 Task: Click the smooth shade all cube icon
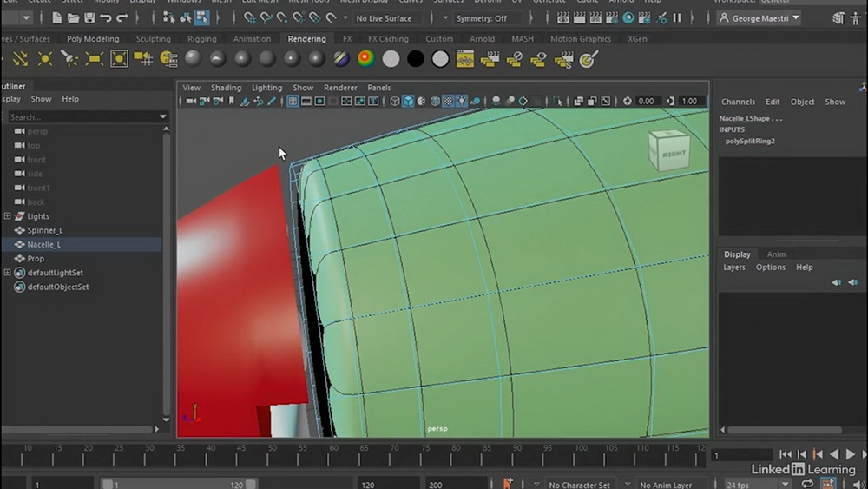[x=408, y=101]
